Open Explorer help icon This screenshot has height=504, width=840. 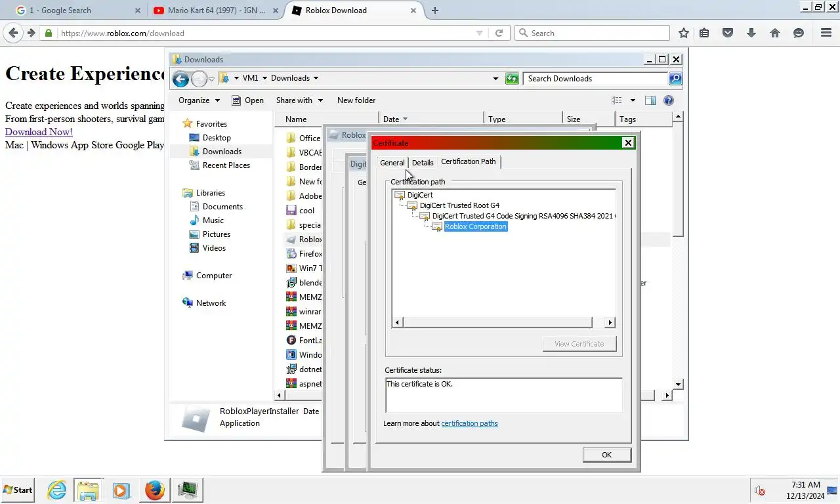pyautogui.click(x=669, y=100)
